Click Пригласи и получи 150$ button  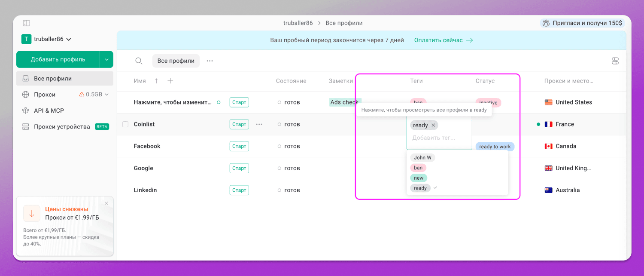[x=582, y=23]
